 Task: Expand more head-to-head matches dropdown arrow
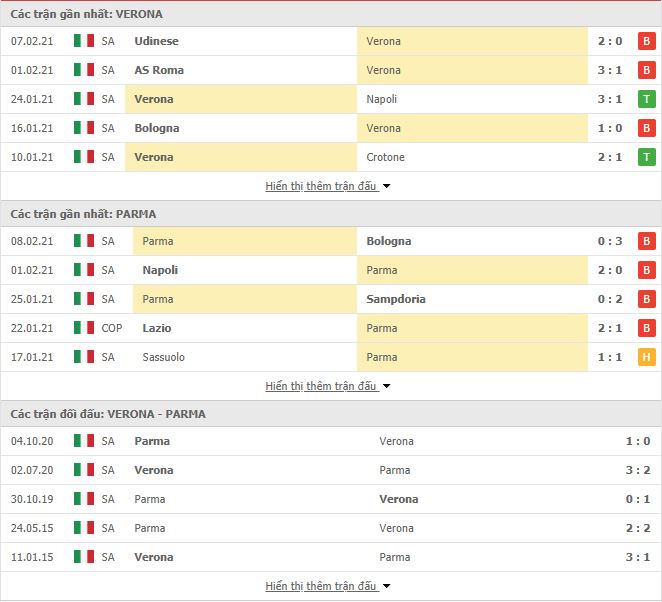(x=386, y=586)
